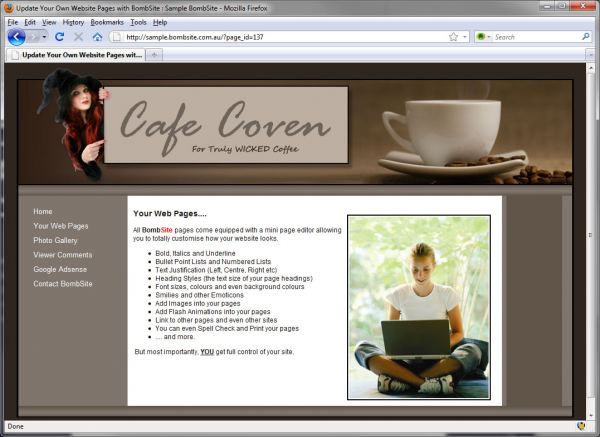Click the Stop loading X icon

78,37
